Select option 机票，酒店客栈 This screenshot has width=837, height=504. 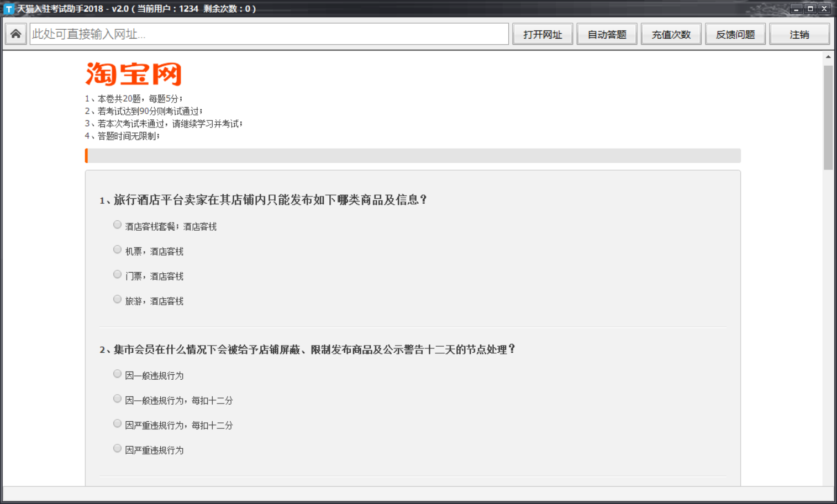click(117, 250)
